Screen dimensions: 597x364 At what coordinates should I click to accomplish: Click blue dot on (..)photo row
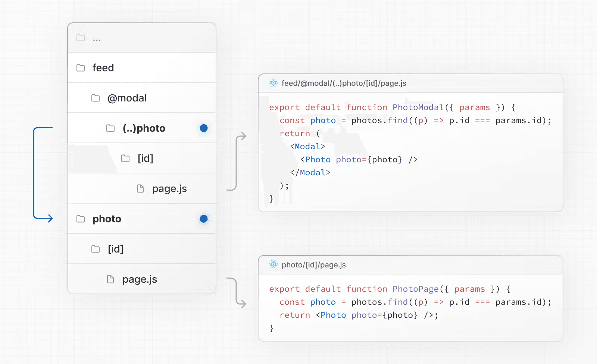(x=204, y=128)
